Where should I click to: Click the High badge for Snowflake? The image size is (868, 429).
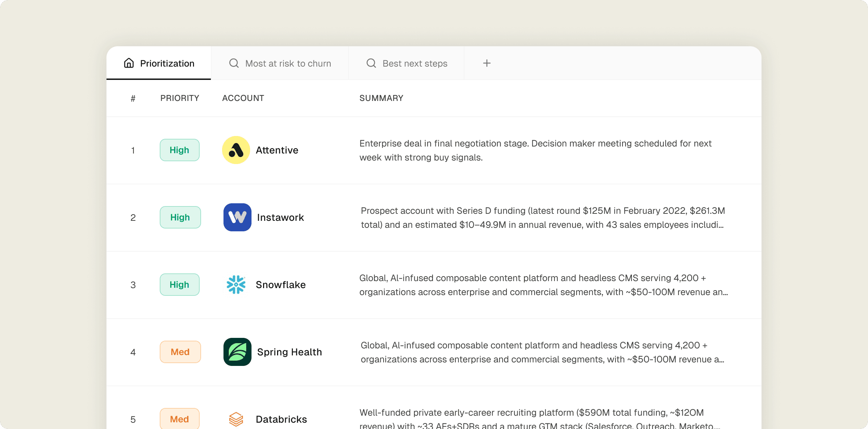(x=179, y=285)
